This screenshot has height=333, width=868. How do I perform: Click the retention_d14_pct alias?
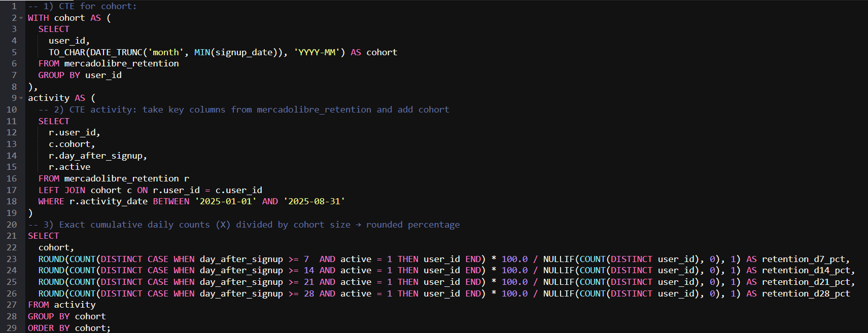[x=807, y=270]
